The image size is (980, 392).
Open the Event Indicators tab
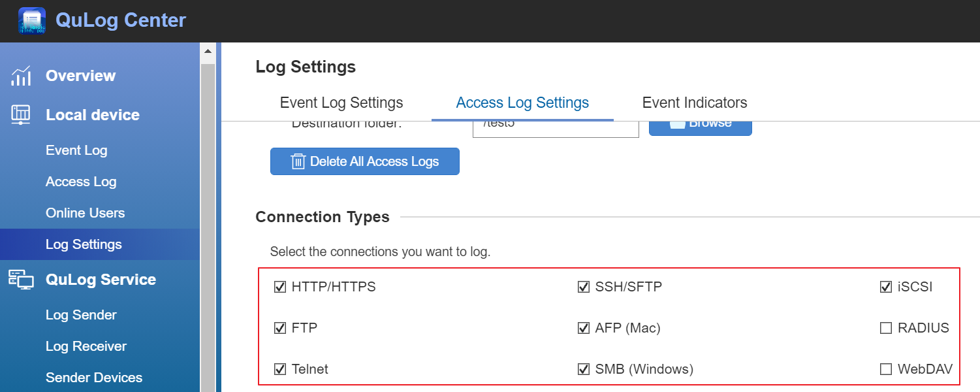tap(695, 103)
